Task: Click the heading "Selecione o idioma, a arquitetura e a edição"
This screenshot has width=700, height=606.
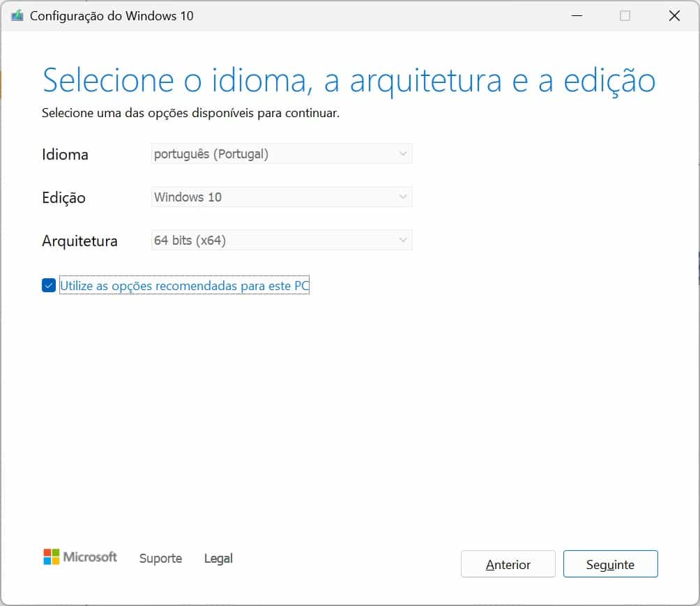Action: [349, 81]
